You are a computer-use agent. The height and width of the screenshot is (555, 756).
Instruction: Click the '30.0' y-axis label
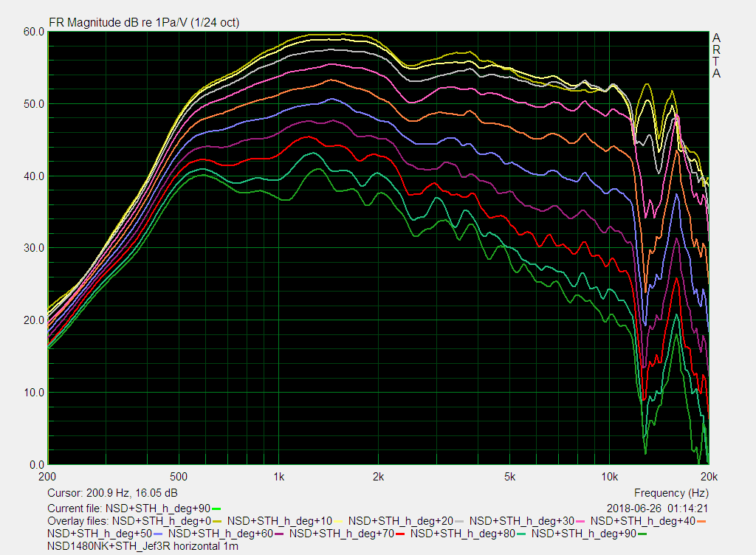(34, 248)
